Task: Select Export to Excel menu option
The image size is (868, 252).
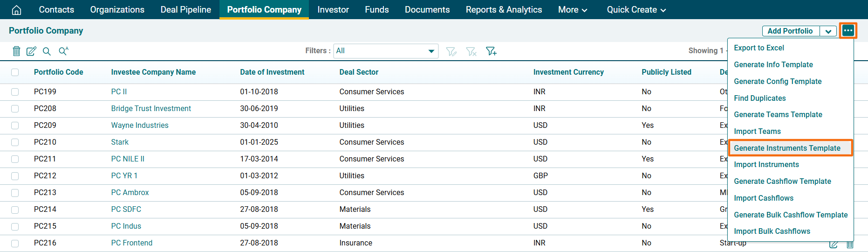Action: pyautogui.click(x=759, y=48)
